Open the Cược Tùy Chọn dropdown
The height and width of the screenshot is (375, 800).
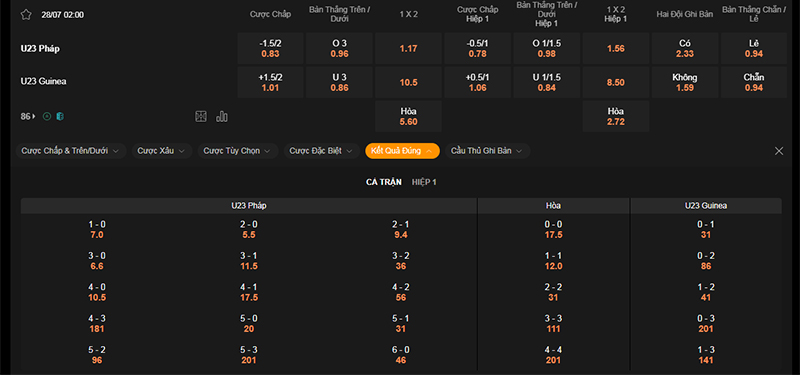238,151
